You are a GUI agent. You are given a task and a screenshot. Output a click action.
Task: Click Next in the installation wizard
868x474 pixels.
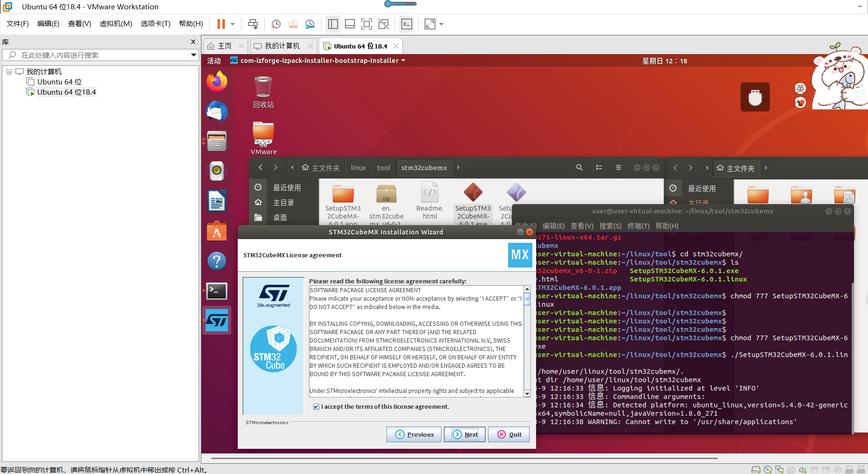pos(465,434)
